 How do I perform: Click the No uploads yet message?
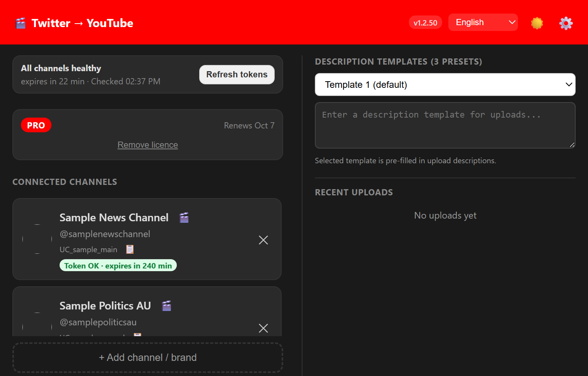pyautogui.click(x=445, y=215)
